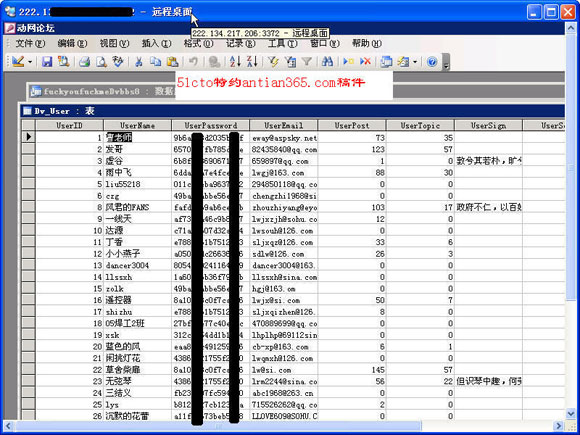The width and height of the screenshot is (580, 435).
Task: Expand the New Object dropdown arrow
Action: [415, 62]
